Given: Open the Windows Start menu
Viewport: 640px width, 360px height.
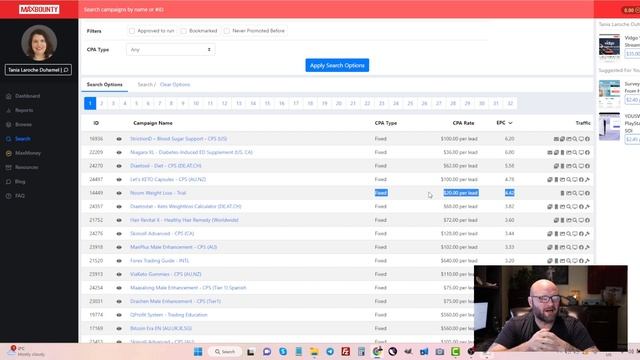Looking at the screenshot, I should click(x=198, y=351).
